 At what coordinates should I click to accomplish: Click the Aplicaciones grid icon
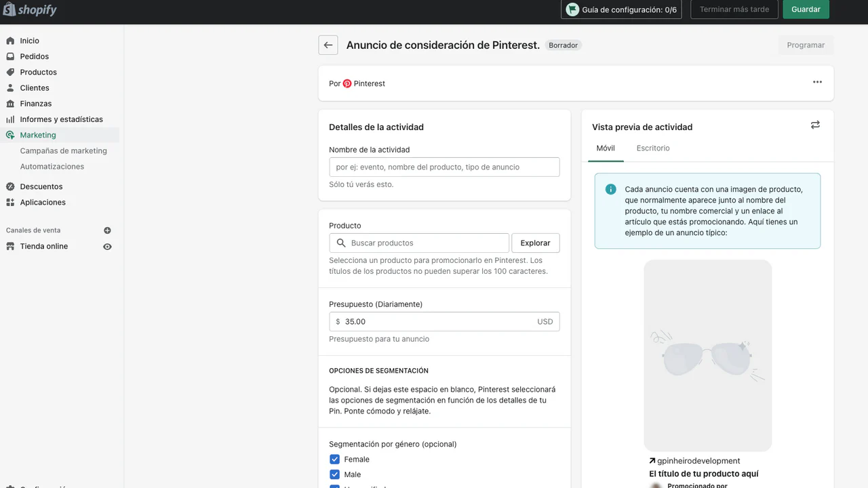pos(10,202)
